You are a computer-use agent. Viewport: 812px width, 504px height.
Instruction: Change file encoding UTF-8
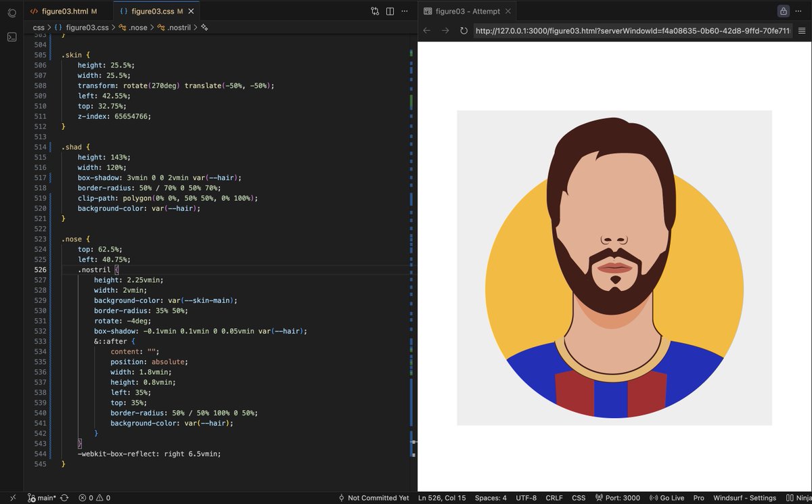(526, 498)
